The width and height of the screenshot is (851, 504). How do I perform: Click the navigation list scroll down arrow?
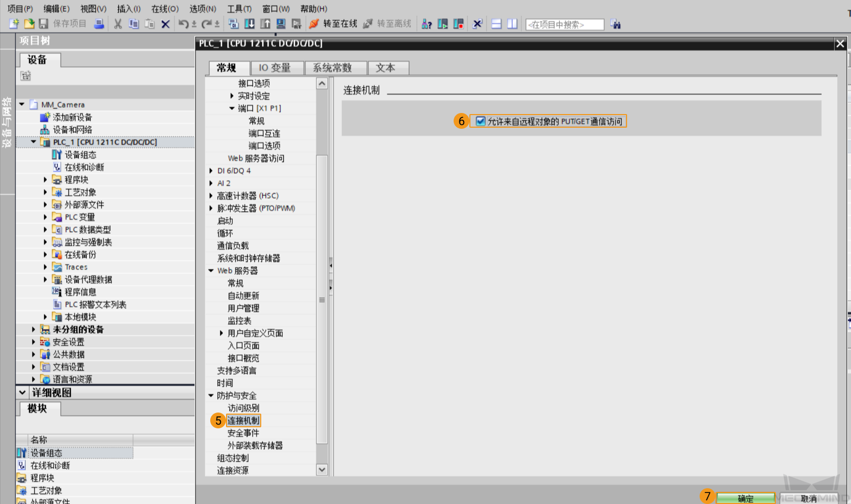tap(322, 470)
